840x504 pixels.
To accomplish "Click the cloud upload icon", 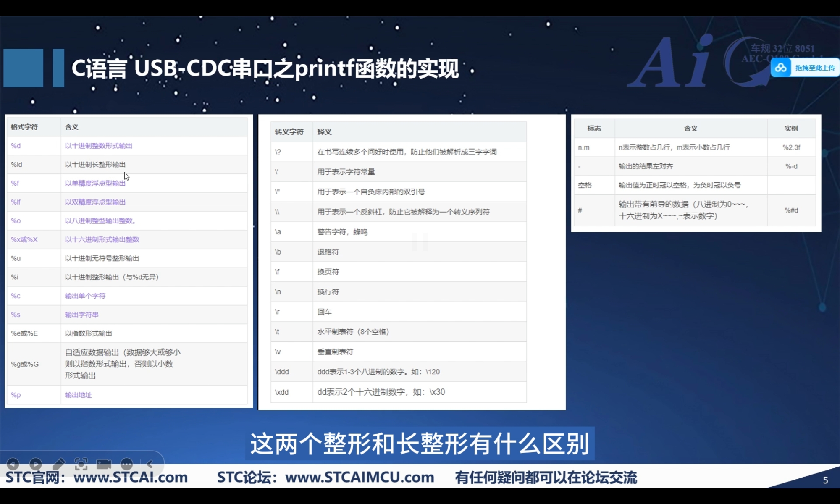I will click(781, 68).
